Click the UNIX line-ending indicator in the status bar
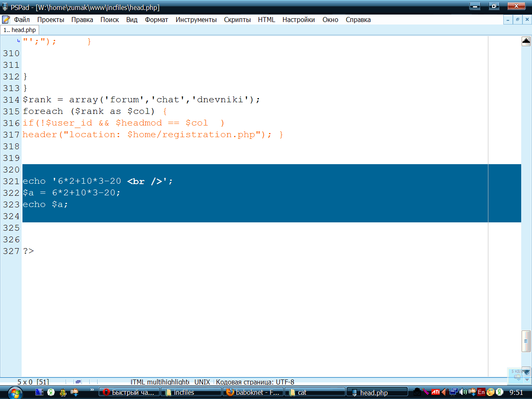The height and width of the screenshot is (399, 532). click(x=202, y=382)
